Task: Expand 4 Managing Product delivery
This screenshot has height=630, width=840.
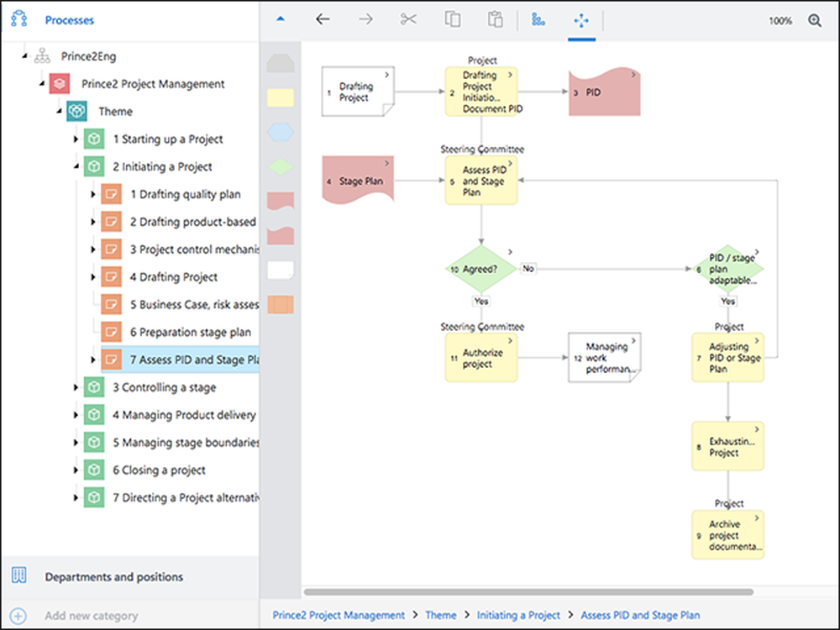Action: click(x=76, y=415)
